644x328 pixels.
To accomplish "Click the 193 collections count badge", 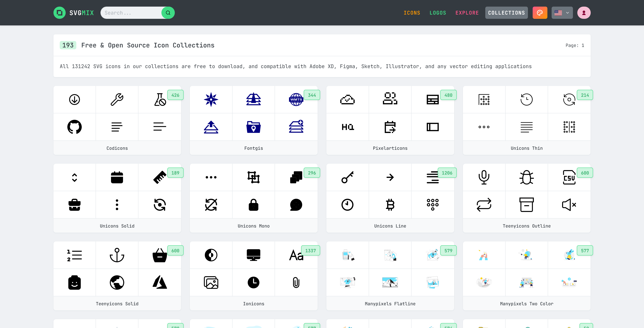I will click(68, 45).
